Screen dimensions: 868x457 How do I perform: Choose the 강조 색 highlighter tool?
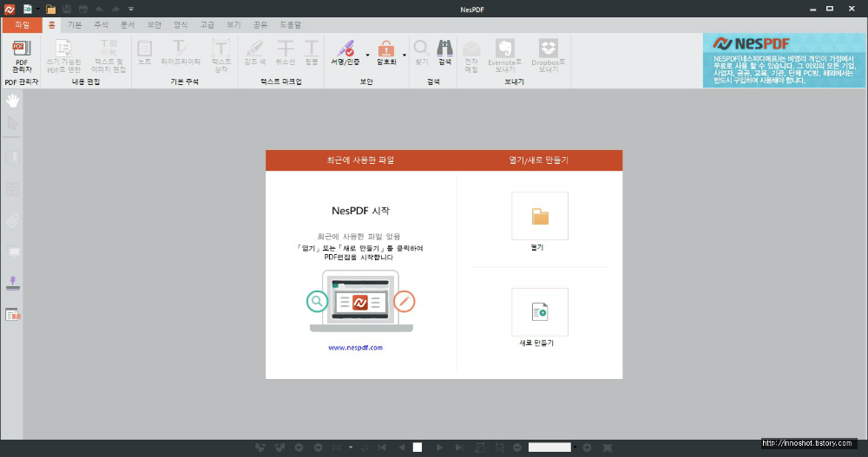254,53
